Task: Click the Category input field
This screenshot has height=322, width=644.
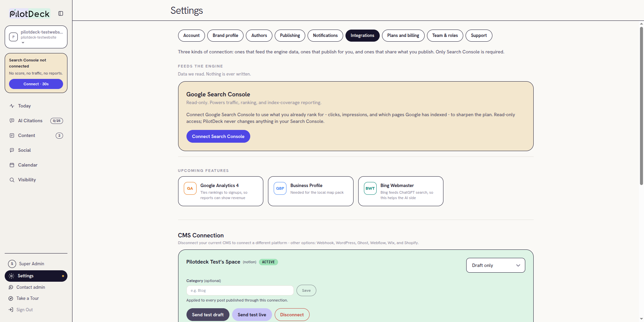Action: [240, 290]
